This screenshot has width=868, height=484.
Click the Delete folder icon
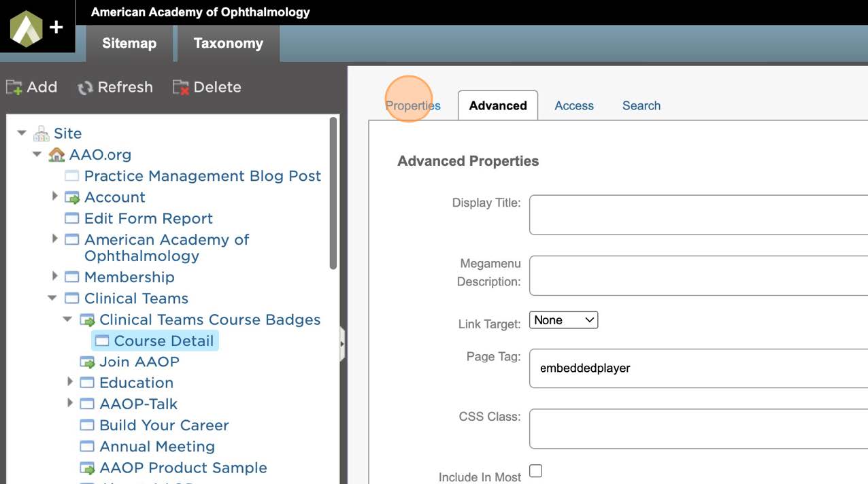click(x=181, y=87)
